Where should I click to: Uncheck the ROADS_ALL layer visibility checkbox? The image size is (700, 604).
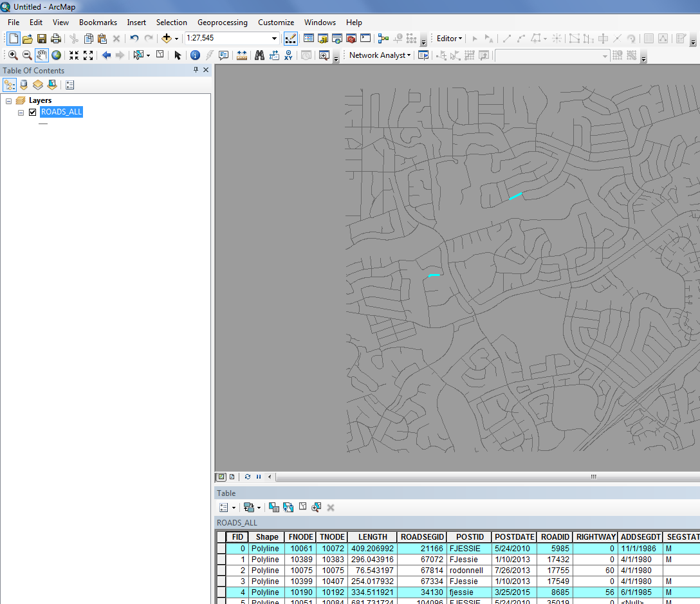point(32,113)
